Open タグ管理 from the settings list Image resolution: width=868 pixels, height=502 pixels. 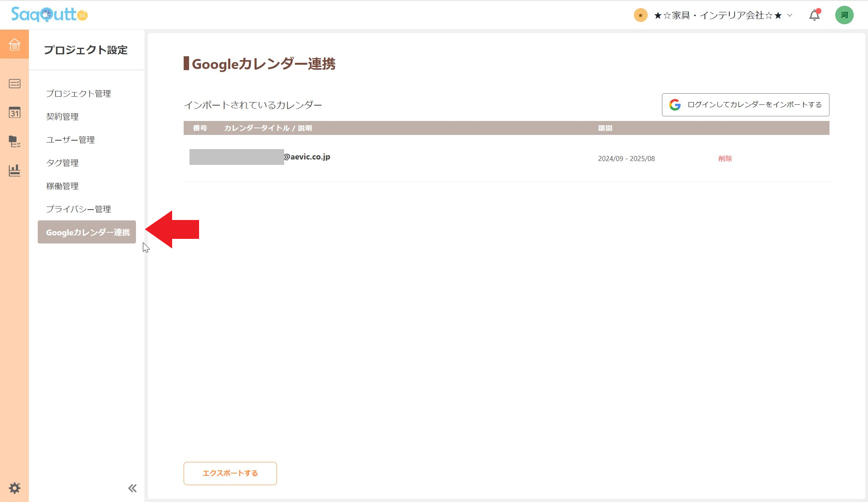coord(62,163)
